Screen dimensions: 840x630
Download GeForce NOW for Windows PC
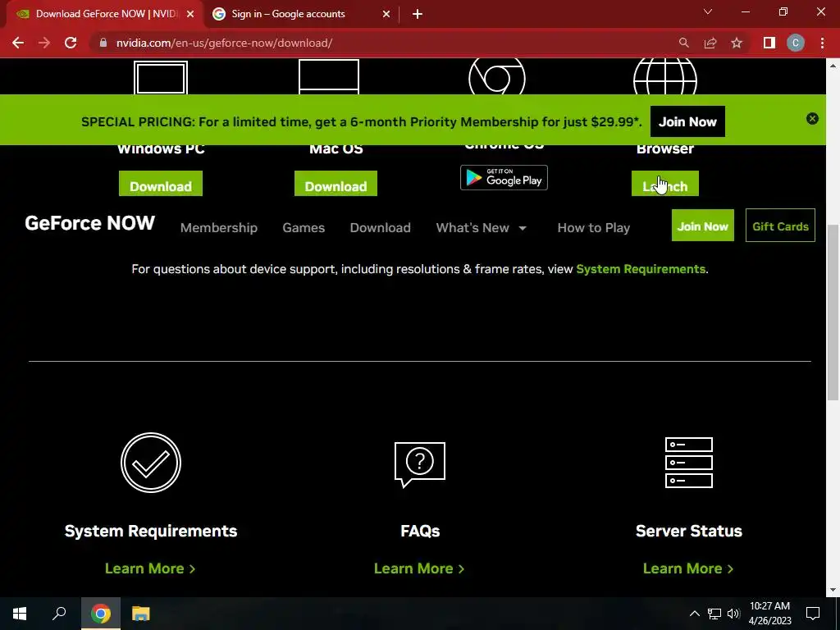click(161, 184)
